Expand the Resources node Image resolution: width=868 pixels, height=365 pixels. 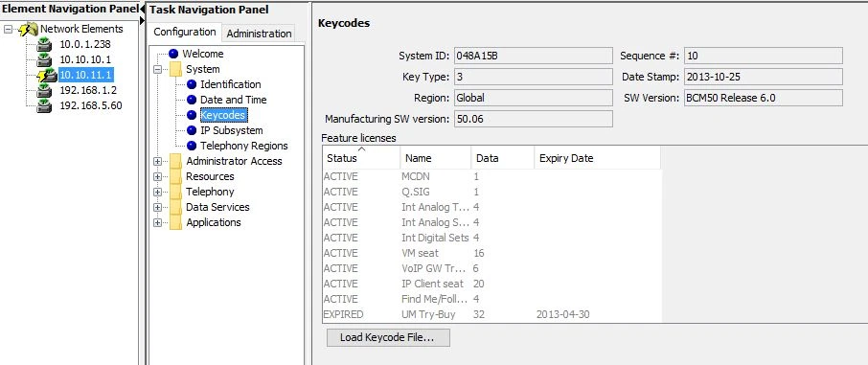(x=158, y=176)
